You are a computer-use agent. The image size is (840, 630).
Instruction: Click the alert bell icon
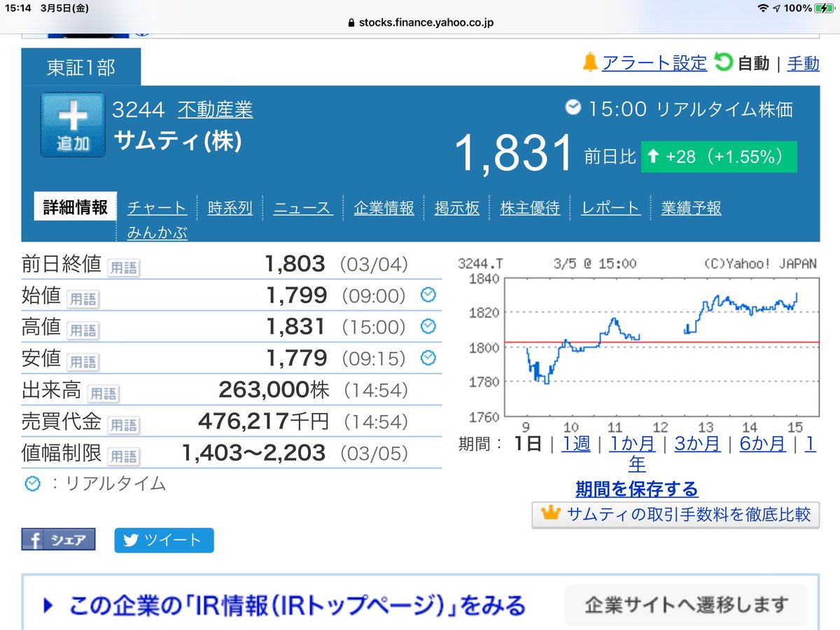click(x=590, y=63)
